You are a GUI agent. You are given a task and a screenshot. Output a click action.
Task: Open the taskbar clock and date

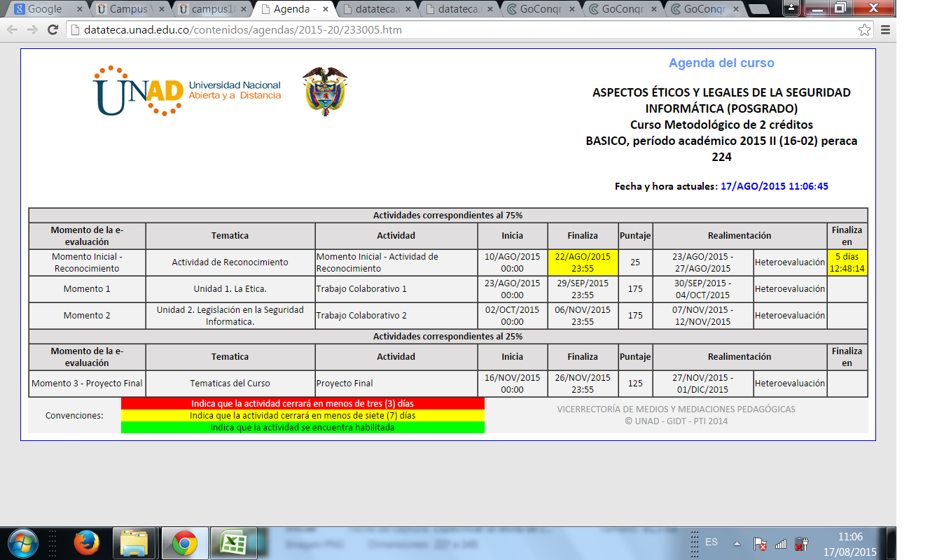coord(850,543)
